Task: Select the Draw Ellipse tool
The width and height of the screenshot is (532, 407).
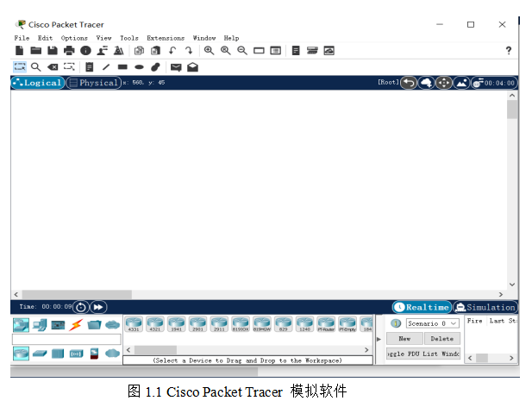Action: (139, 67)
